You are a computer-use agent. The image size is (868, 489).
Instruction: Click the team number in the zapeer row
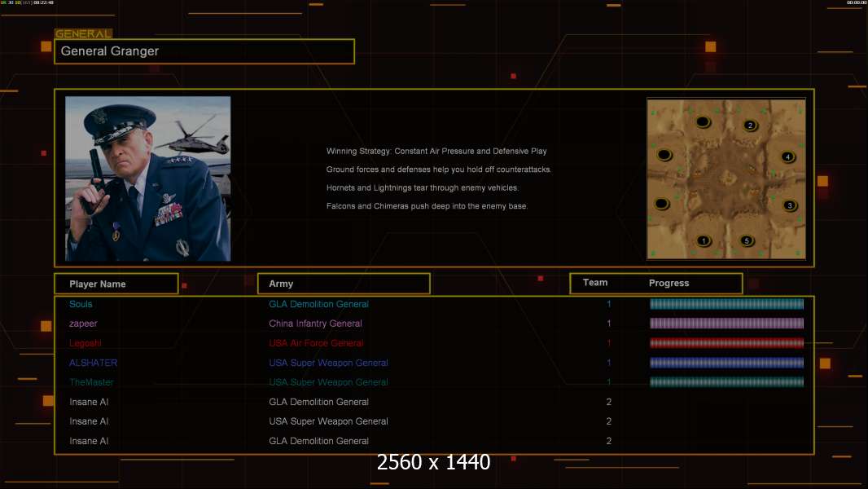[608, 324]
